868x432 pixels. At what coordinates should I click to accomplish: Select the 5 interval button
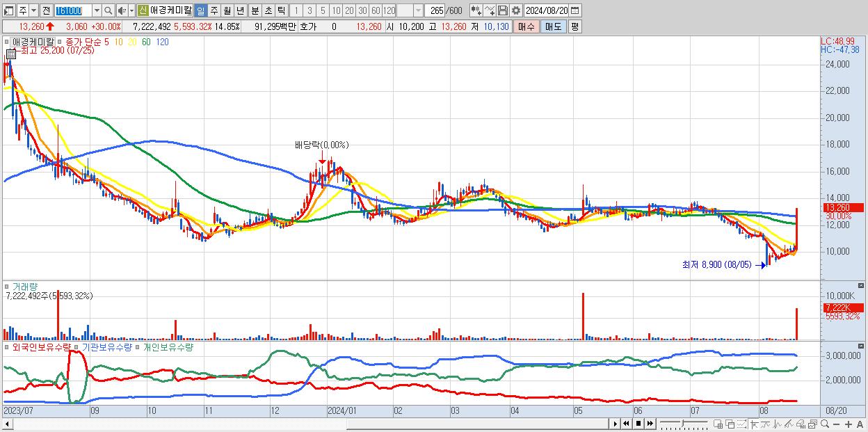pos(323,10)
